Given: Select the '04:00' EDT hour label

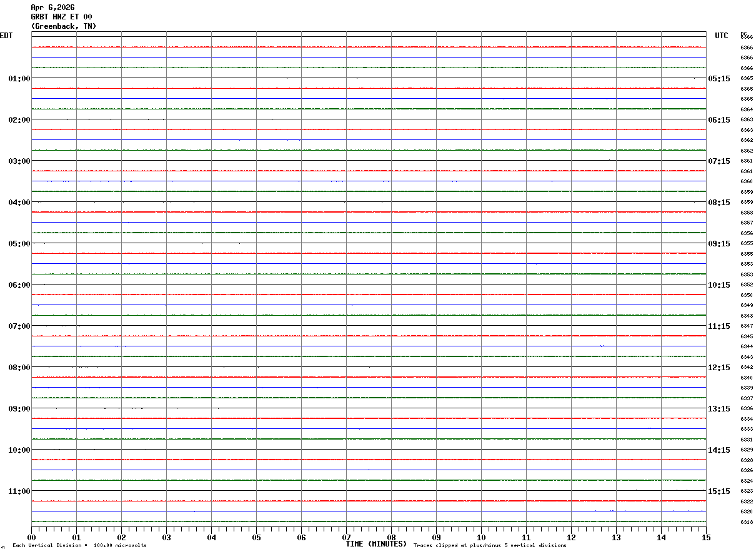Looking at the screenshot, I should point(19,203).
